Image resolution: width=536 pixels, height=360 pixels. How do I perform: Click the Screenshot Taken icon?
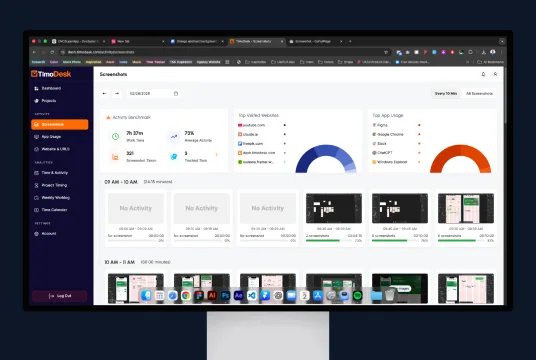(x=115, y=157)
